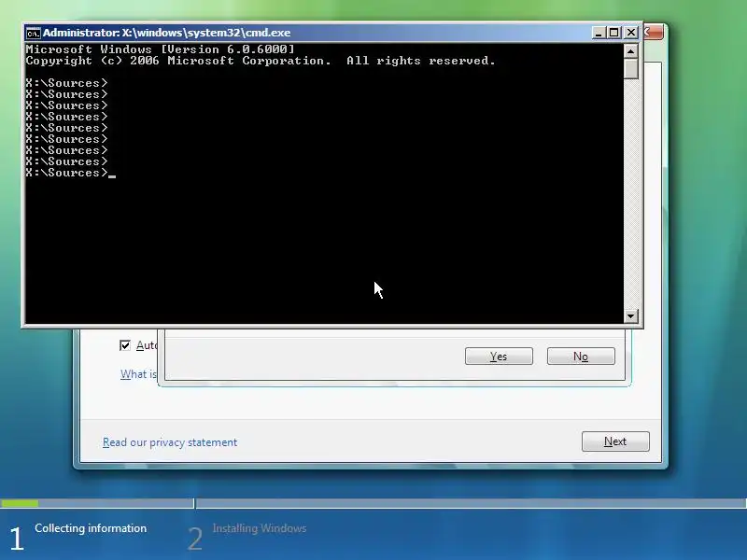Click the command prompt scroll up arrow

(630, 50)
